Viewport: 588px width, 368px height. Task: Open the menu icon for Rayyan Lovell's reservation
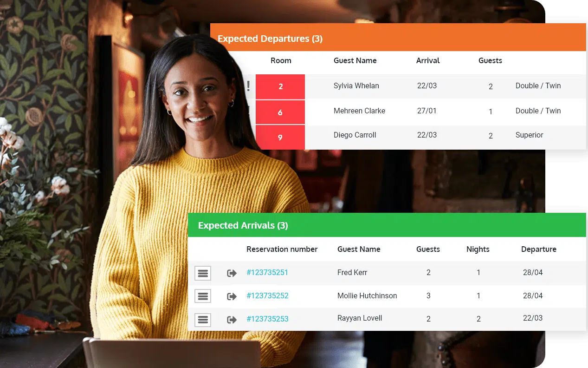[x=203, y=320]
